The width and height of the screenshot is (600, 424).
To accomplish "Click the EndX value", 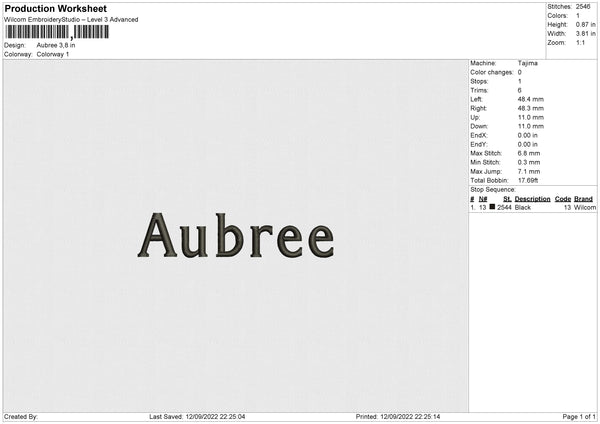I will 528,135.
